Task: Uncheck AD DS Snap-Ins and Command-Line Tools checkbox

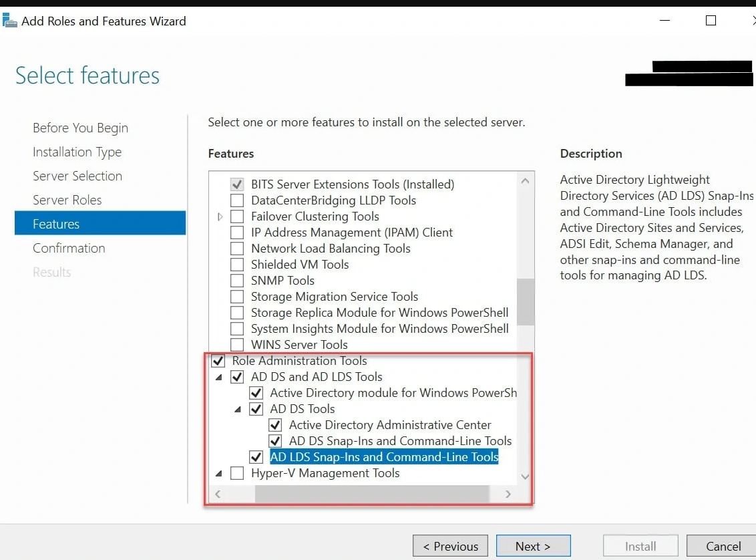Action: 275,441
